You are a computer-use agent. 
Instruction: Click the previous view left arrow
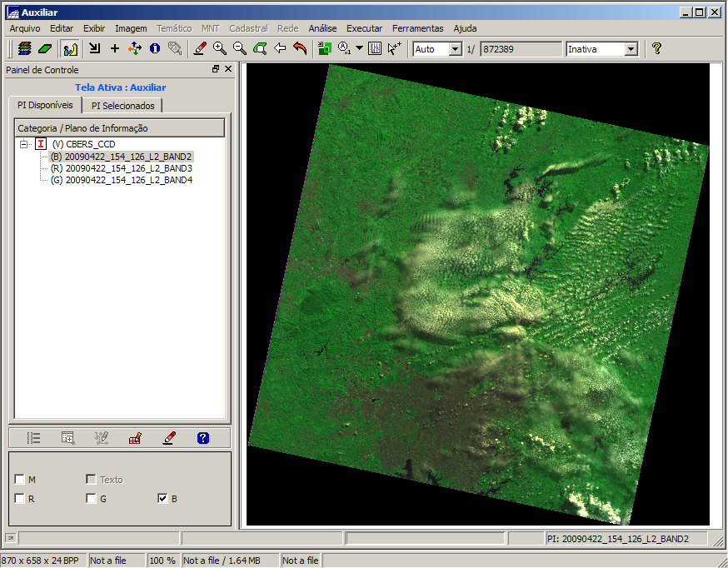pyautogui.click(x=280, y=49)
